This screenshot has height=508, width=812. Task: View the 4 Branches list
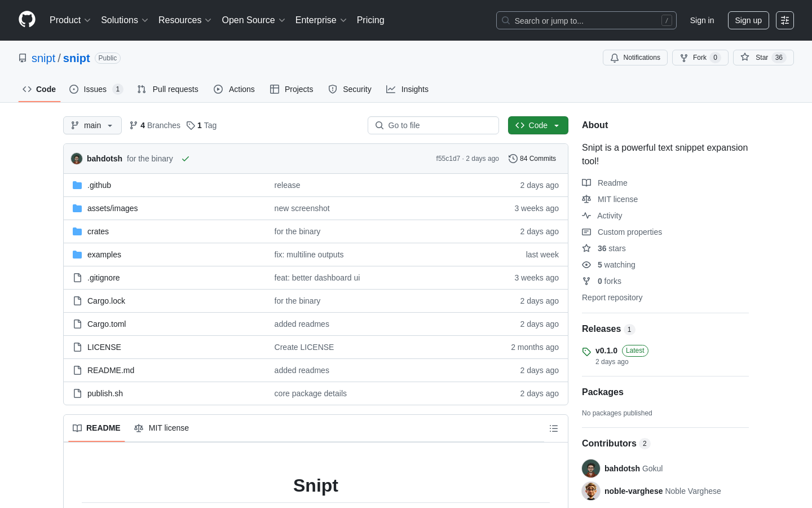coord(155,125)
